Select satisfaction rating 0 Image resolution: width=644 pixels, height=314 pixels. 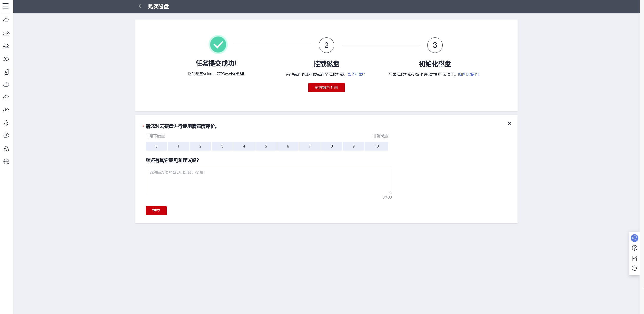(156, 146)
